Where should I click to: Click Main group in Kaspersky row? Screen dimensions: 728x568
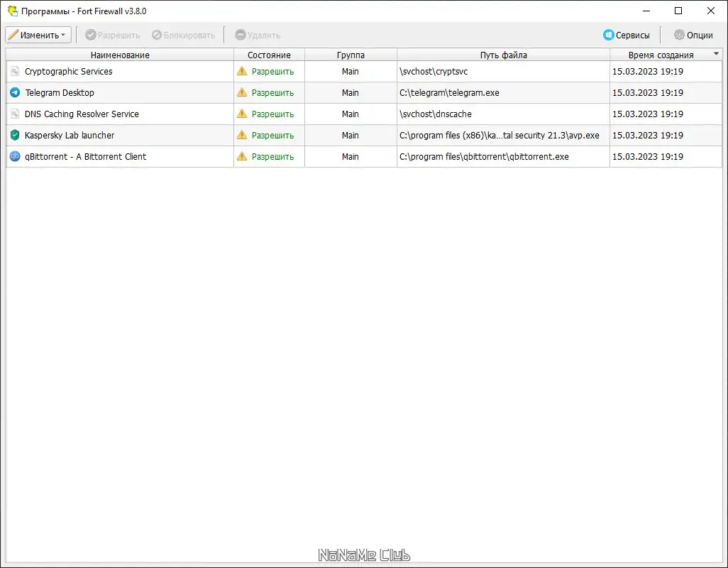tap(350, 136)
